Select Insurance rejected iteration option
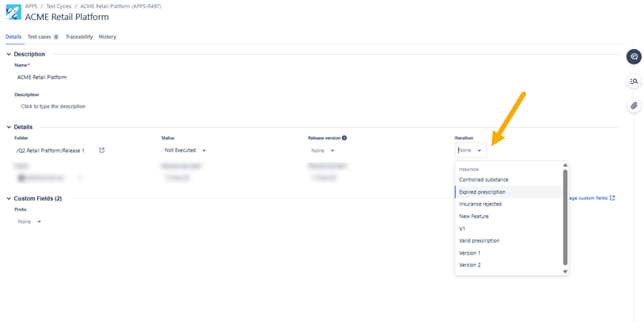This screenshot has height=322, width=644. (509, 204)
